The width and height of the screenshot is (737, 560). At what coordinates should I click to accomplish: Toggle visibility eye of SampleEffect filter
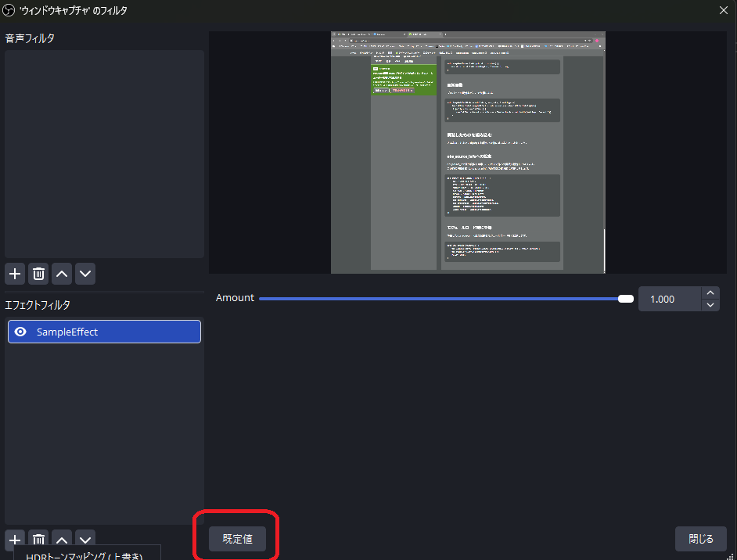coord(20,332)
